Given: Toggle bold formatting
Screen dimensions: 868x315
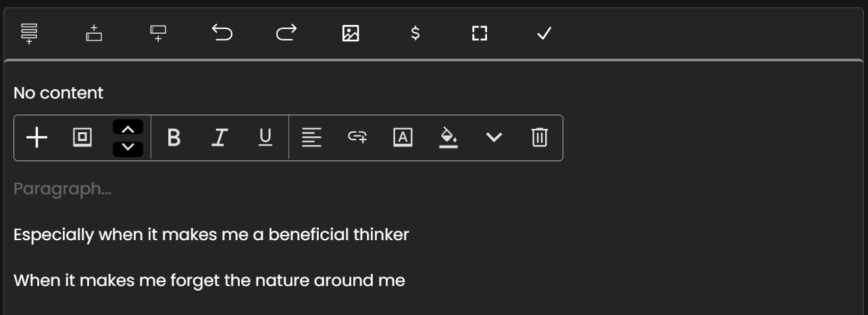Looking at the screenshot, I should 174,138.
